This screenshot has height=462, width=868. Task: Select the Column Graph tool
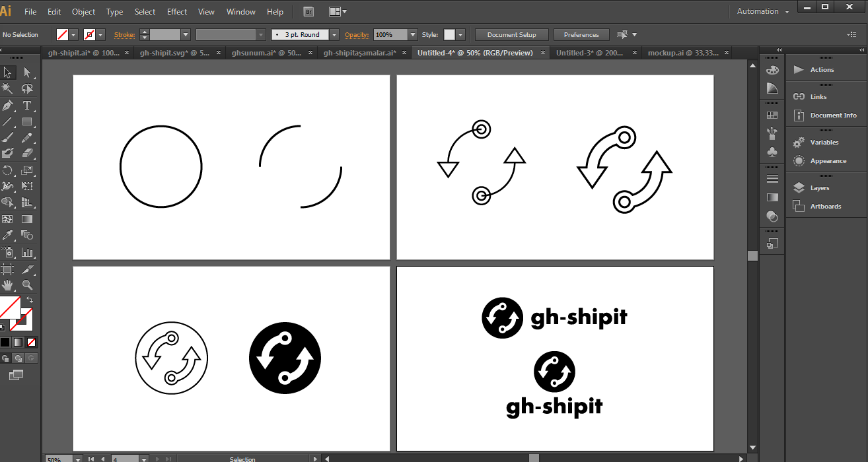click(27, 252)
